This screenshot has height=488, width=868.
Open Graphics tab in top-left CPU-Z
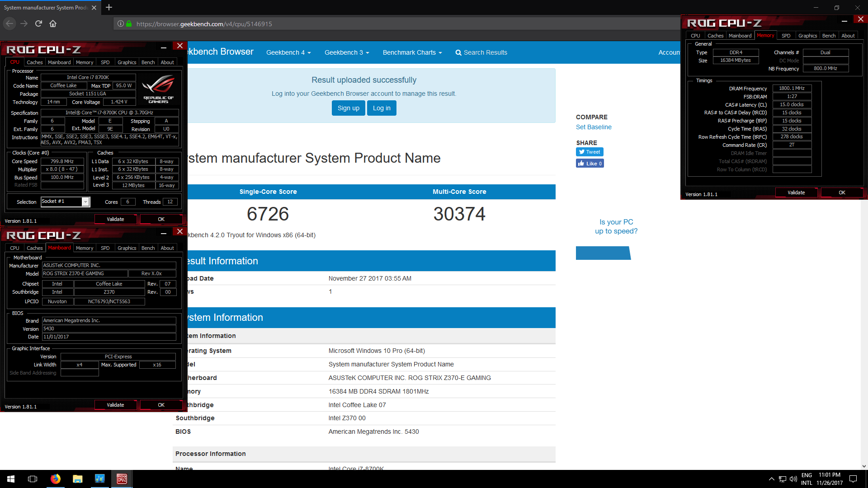point(127,62)
